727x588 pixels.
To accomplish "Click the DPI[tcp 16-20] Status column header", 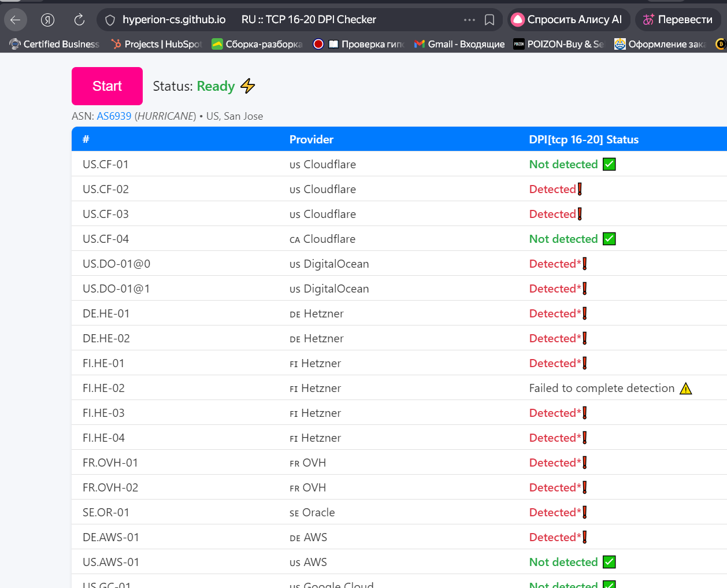I will coord(584,139).
